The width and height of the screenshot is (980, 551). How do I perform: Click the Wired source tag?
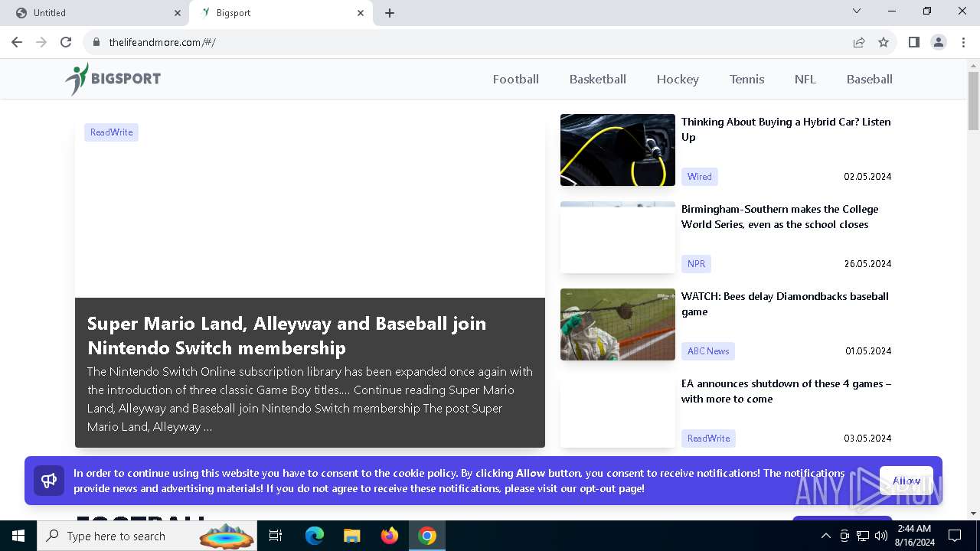(x=700, y=177)
